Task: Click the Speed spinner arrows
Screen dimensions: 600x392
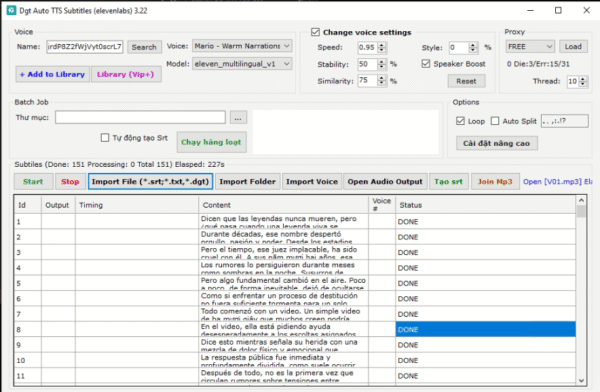Action: [x=382, y=47]
